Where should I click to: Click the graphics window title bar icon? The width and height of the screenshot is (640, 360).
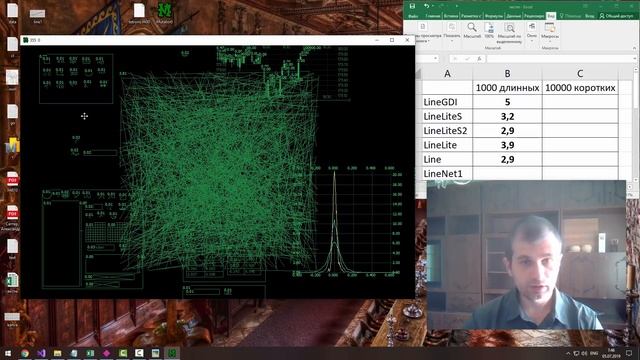pyautogui.click(x=26, y=40)
